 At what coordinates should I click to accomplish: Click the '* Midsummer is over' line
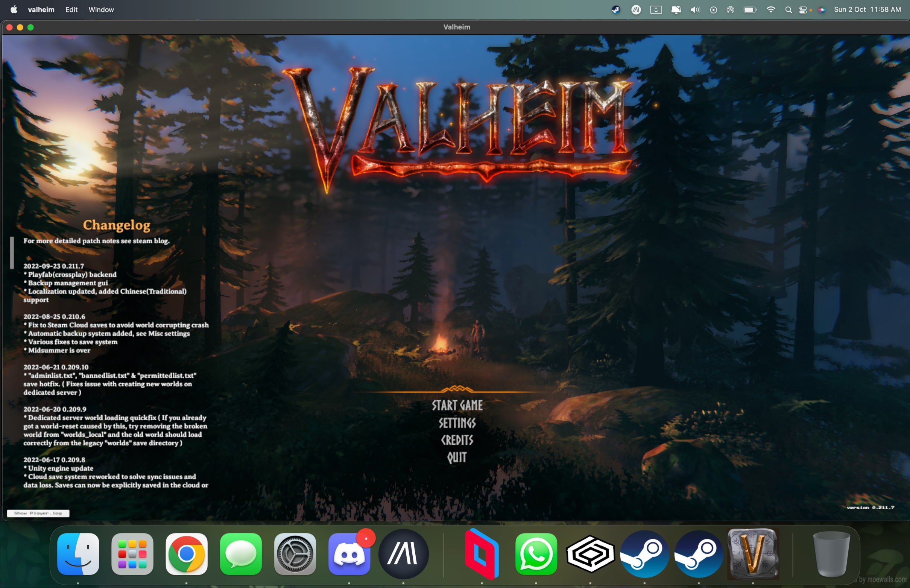[x=57, y=350]
